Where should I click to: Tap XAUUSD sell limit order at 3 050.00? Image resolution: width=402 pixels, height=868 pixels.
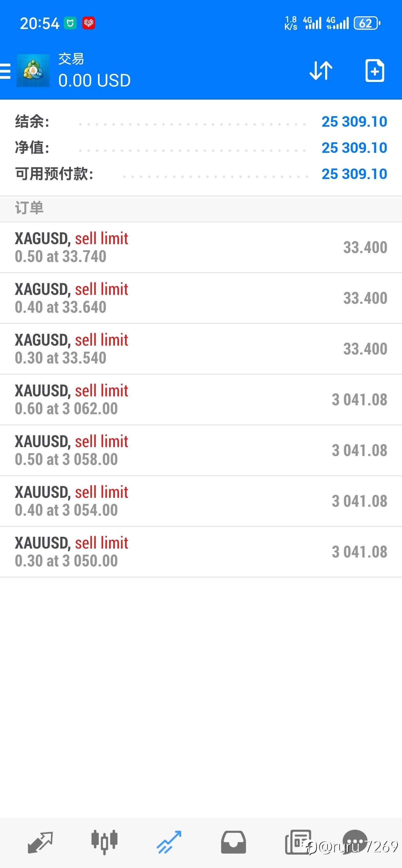tap(201, 552)
